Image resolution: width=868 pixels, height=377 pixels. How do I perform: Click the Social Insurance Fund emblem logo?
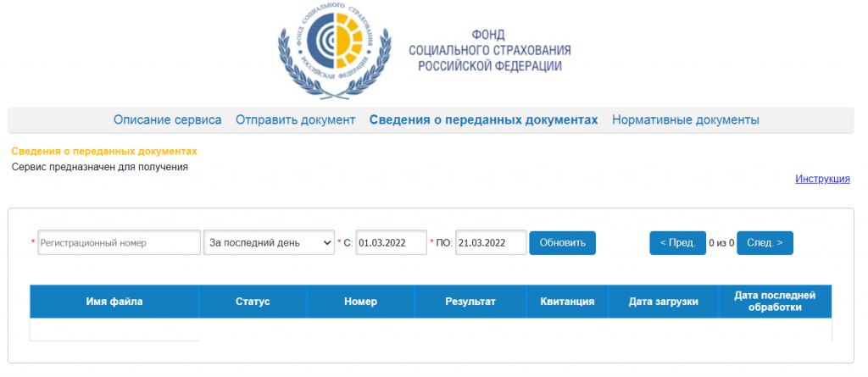pos(335,49)
